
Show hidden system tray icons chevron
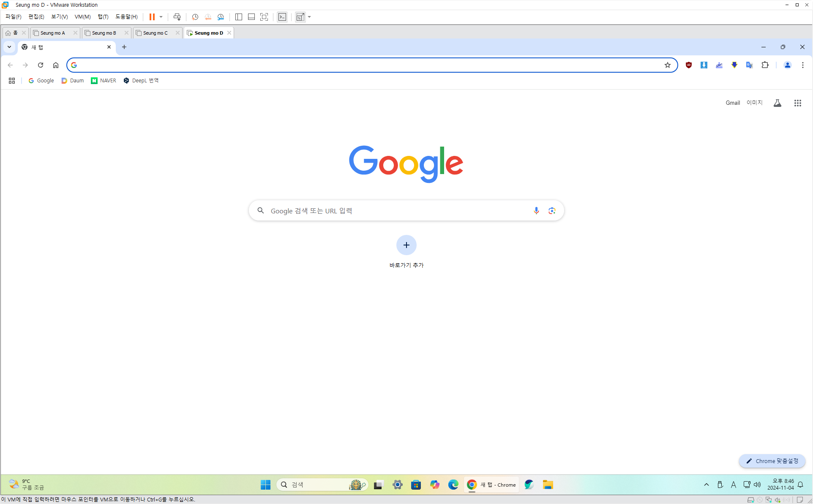[x=706, y=485]
